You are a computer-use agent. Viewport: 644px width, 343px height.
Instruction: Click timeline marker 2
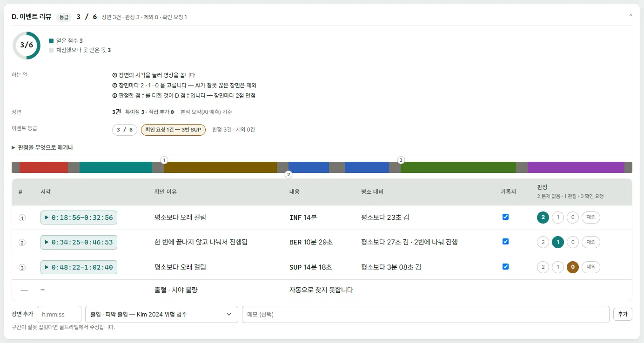coord(288,175)
